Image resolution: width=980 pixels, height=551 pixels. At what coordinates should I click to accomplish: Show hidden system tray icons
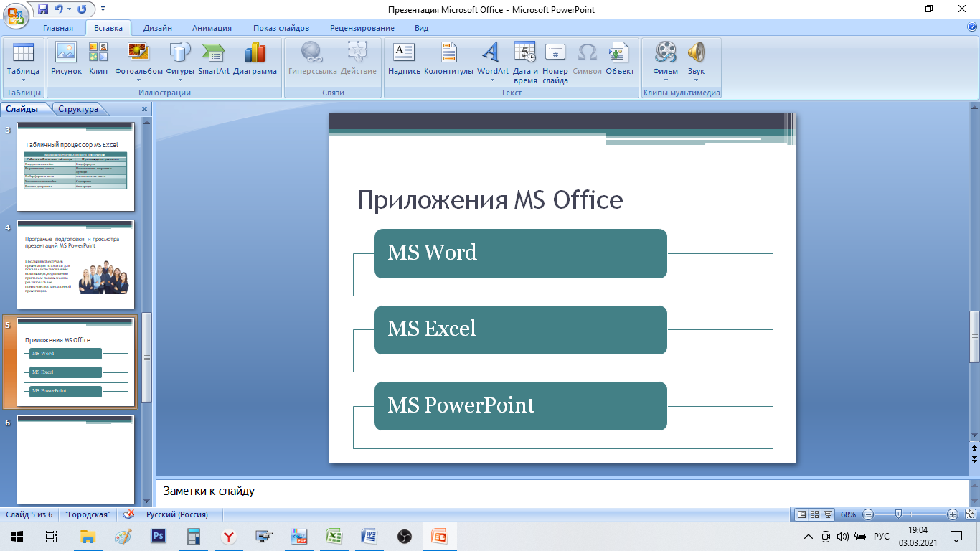(x=809, y=537)
